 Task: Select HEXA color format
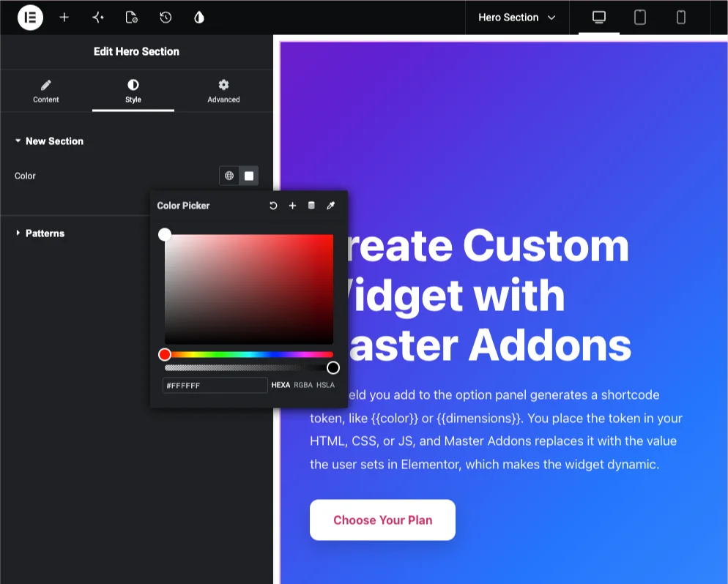tap(281, 385)
